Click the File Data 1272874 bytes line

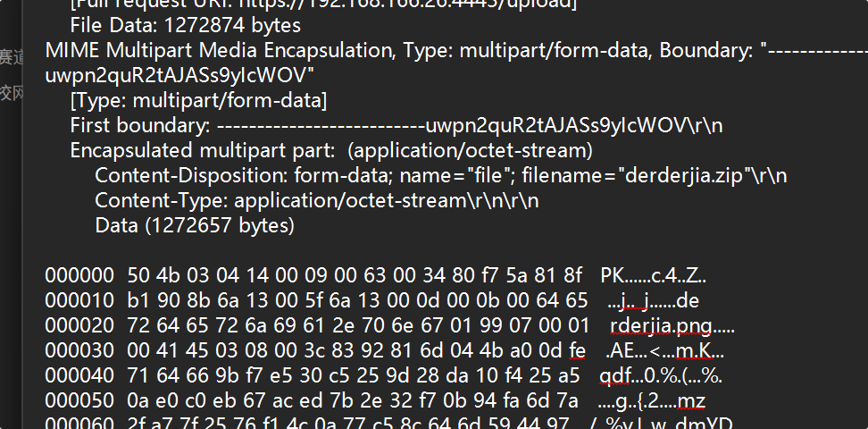coord(186,26)
